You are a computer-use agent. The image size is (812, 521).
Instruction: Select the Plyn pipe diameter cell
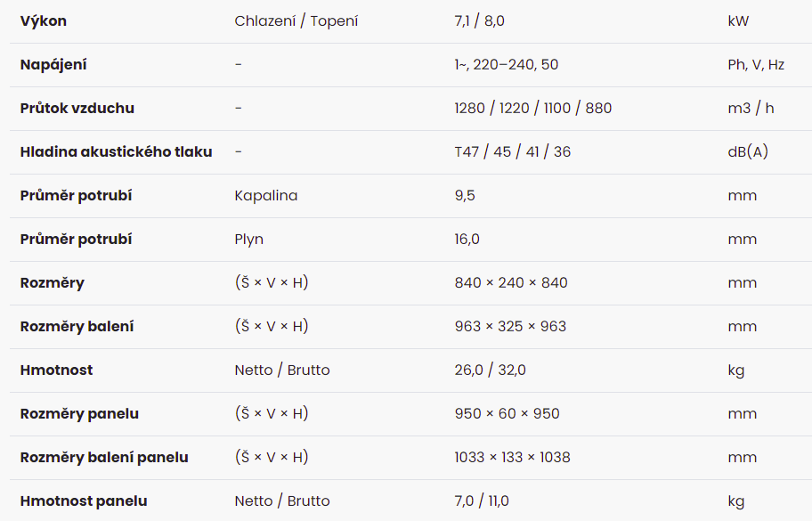(249, 240)
